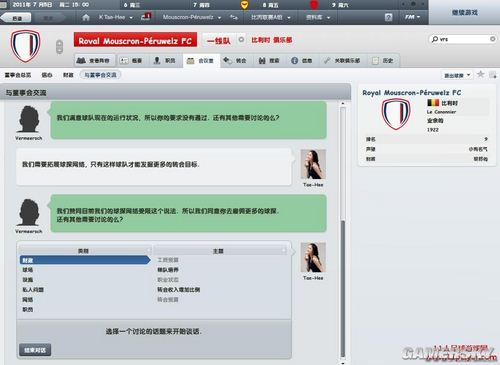This screenshot has width=500, height=365.
Task: Switch to the 转会 transfers tab
Action: 235,60
